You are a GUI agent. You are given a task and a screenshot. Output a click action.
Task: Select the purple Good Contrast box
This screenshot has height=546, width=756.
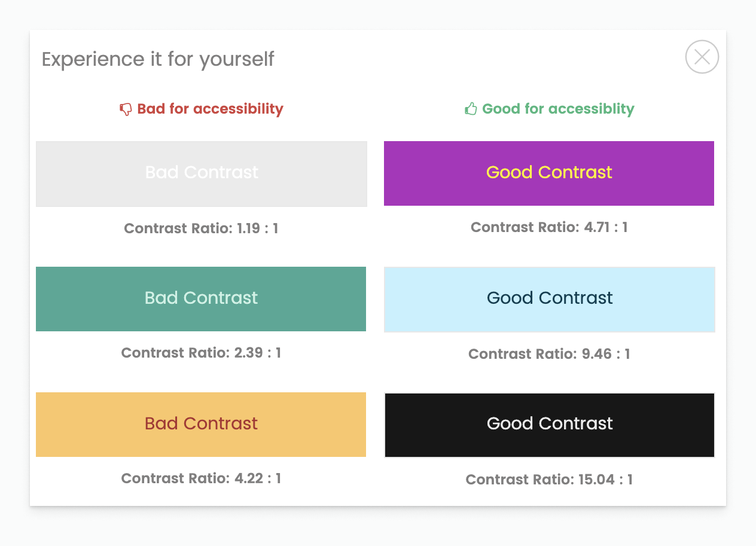549,173
